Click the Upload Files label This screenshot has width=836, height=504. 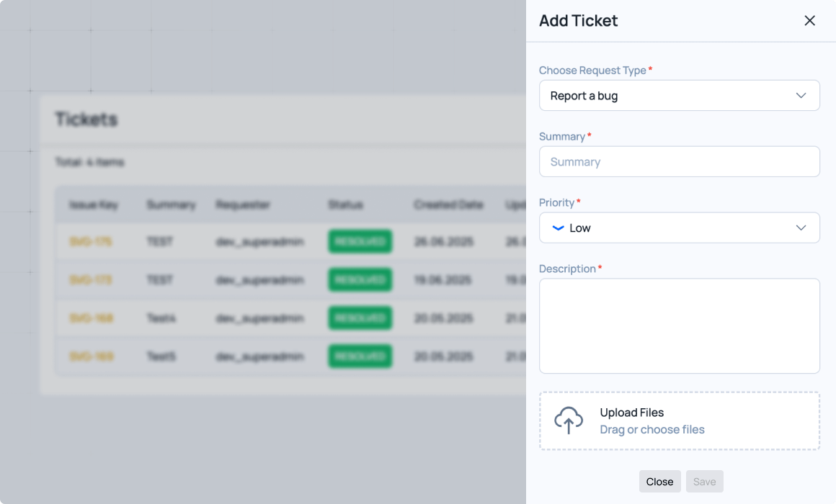pos(631,413)
